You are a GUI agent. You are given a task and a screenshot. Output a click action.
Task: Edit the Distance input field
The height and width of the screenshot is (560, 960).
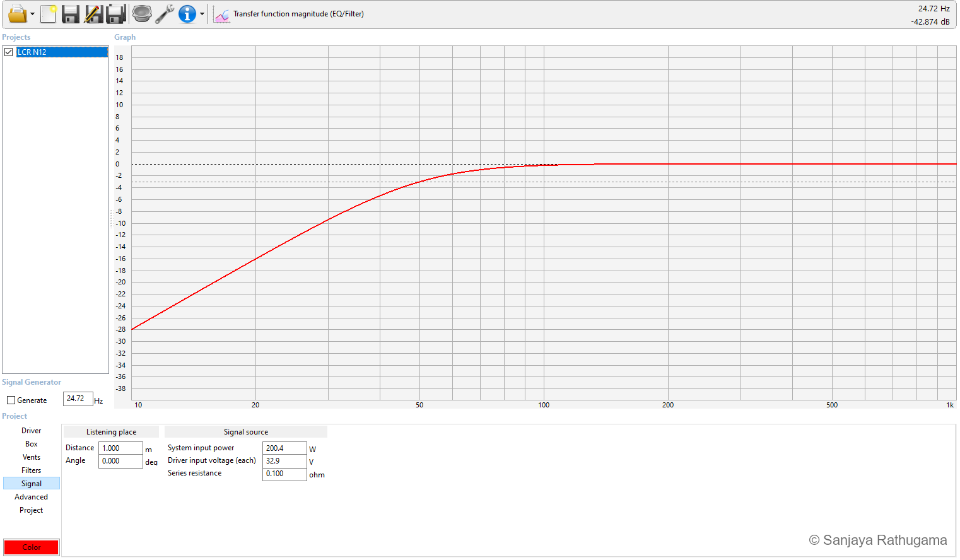coord(120,448)
